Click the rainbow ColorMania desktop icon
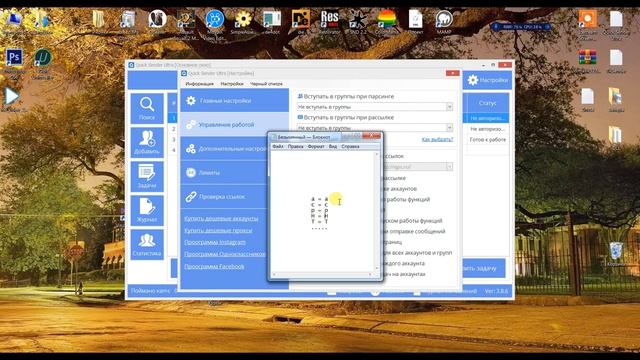Screen dimensions: 640x360 (386, 19)
